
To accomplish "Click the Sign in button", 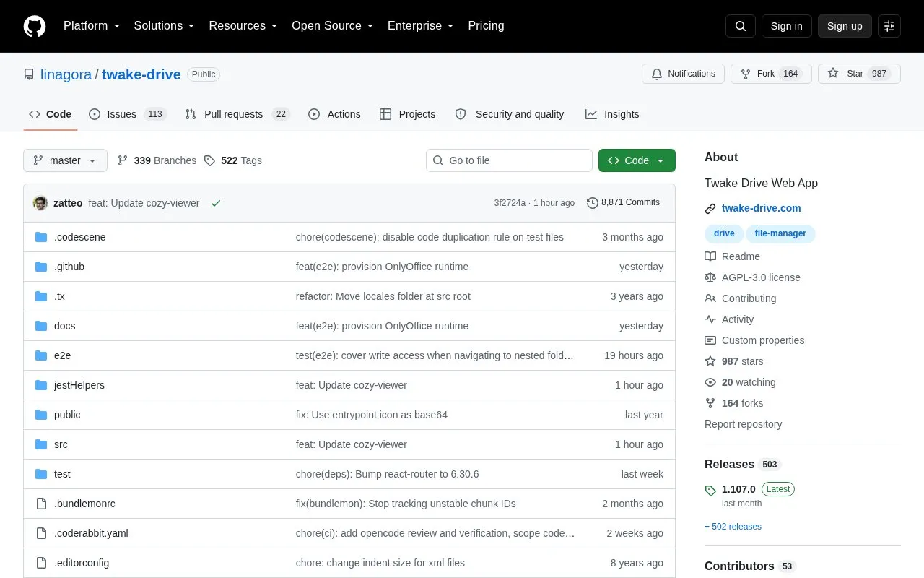I will (786, 26).
